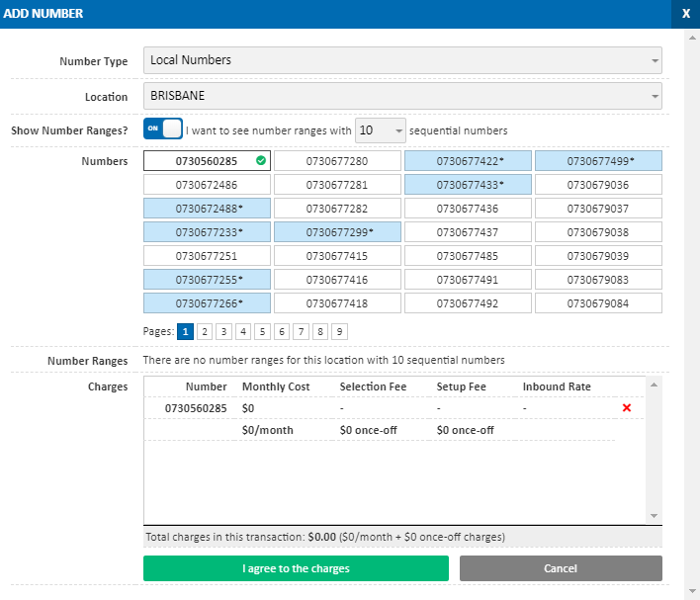Select premium number 0730677299*

pos(337,232)
